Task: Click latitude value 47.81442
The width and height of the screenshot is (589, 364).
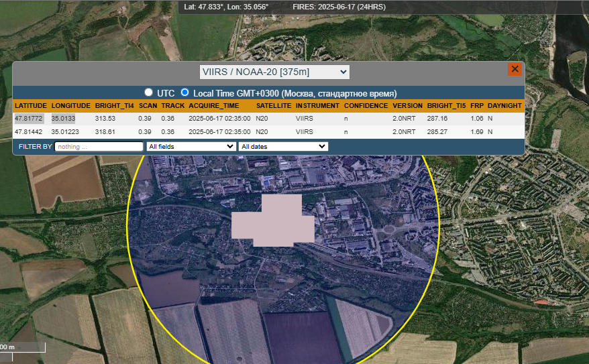Action: pyautogui.click(x=29, y=132)
